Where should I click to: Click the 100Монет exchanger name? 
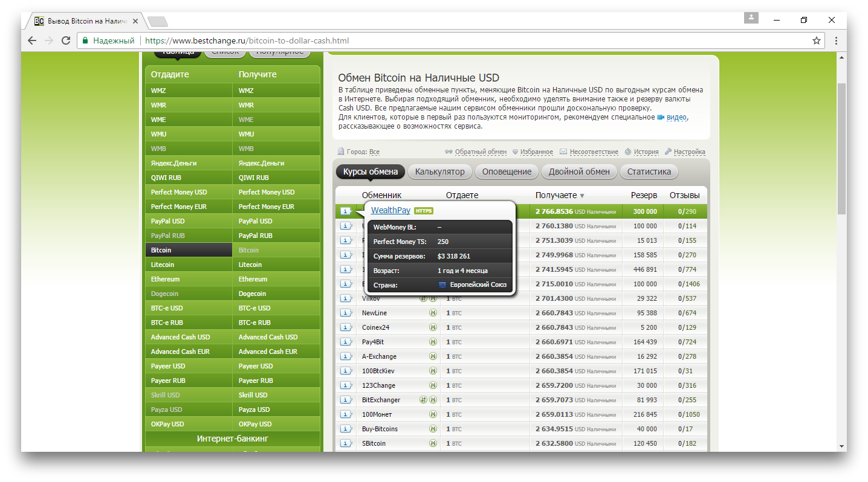(x=377, y=414)
